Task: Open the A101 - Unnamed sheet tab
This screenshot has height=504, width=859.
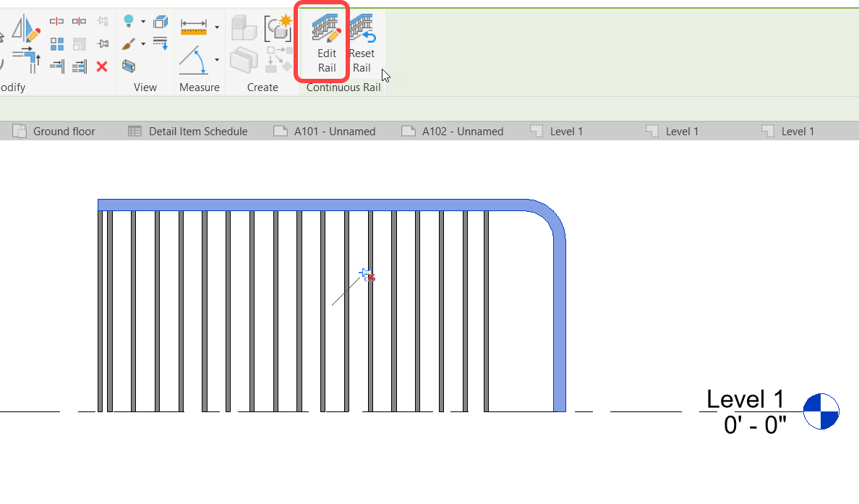Action: [325, 131]
